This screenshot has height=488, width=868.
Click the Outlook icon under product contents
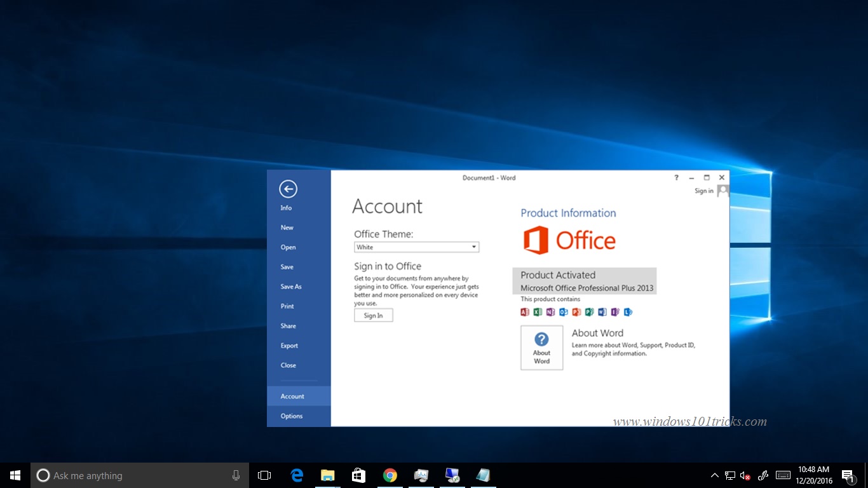(564, 312)
